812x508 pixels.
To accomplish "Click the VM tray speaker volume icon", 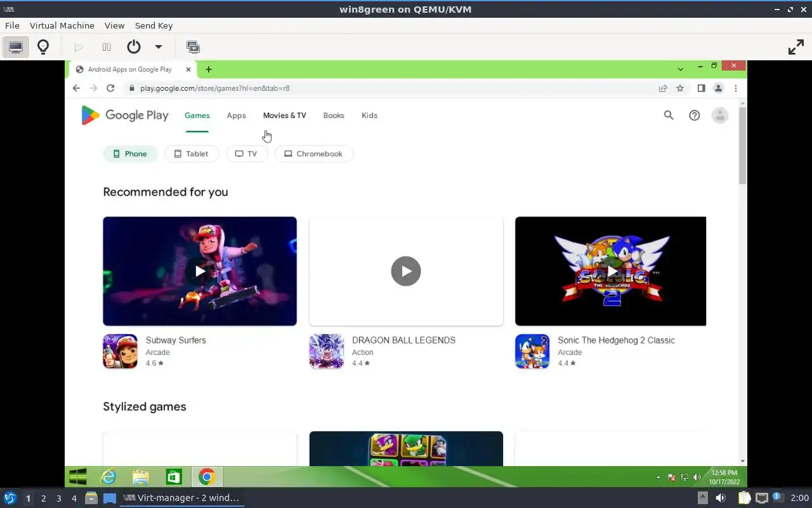I will point(697,477).
